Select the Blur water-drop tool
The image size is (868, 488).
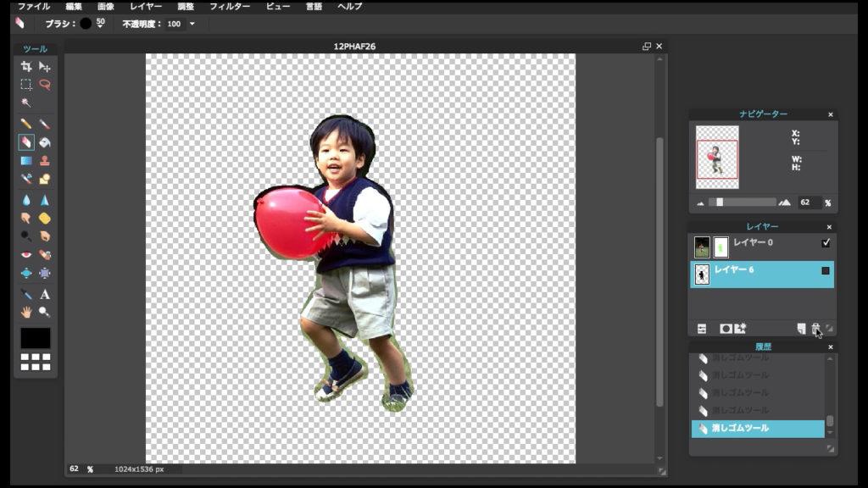pyautogui.click(x=26, y=200)
